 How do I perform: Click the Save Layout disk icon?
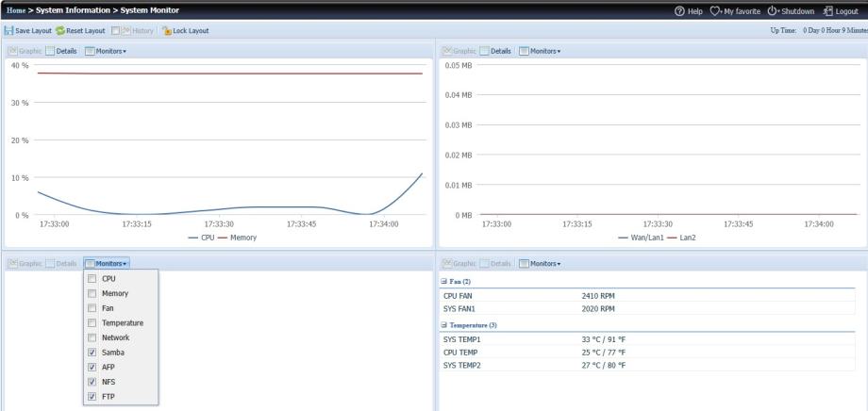point(9,30)
